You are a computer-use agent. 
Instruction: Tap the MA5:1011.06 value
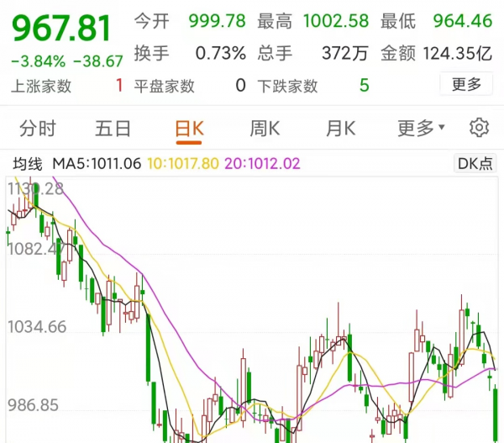tap(97, 164)
